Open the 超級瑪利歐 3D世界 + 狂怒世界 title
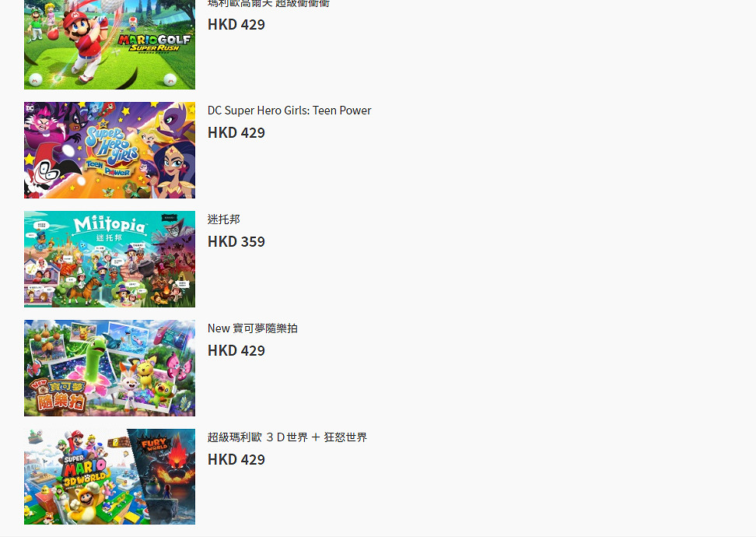Image resolution: width=756 pixels, height=537 pixels. (287, 437)
